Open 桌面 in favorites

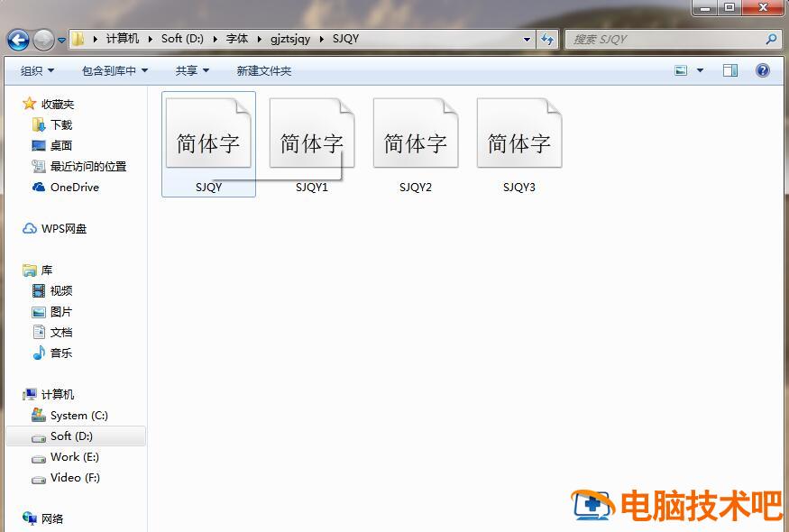[61, 145]
